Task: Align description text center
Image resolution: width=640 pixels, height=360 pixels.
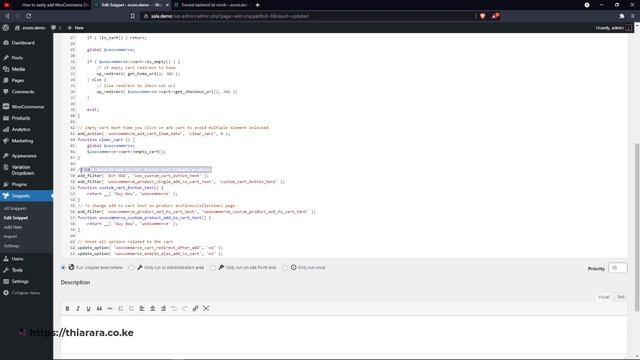Action: coord(153,309)
